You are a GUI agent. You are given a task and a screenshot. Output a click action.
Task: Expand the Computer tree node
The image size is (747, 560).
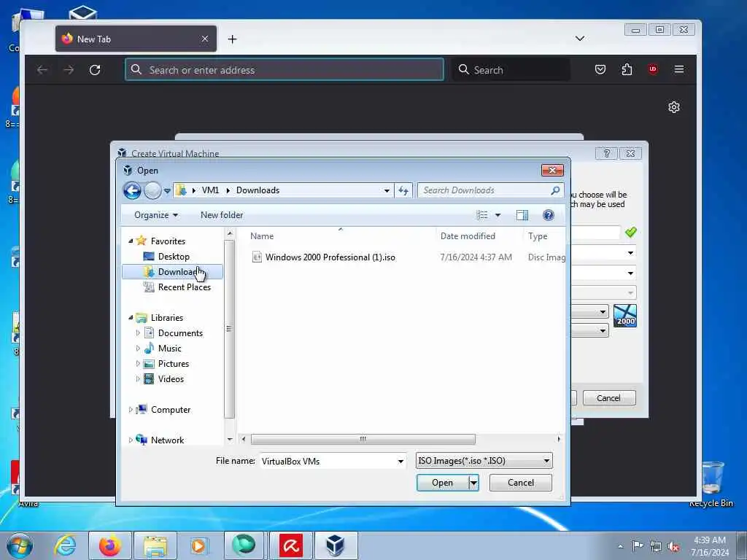(x=131, y=410)
